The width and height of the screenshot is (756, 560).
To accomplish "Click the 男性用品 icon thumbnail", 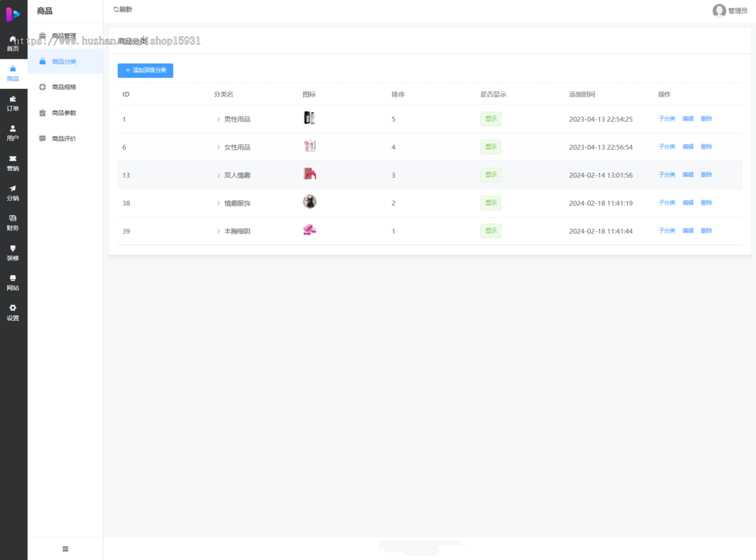I will point(309,118).
